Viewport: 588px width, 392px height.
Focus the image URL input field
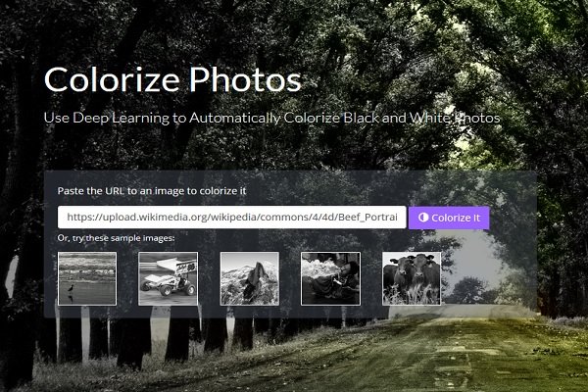pos(231,218)
